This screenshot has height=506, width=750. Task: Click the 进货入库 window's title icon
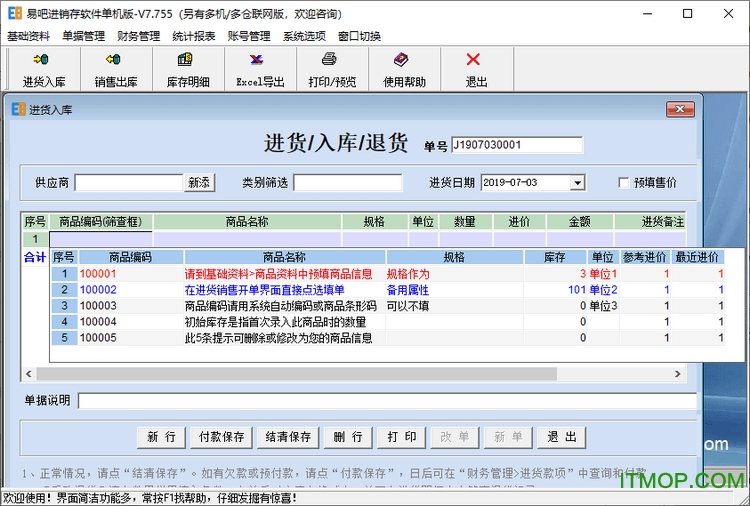pos(18,110)
